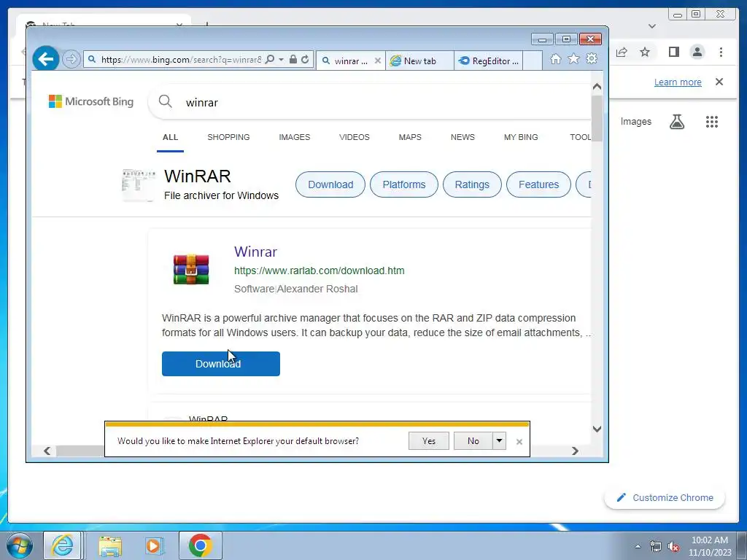Click the vertical scrollbar up arrow

pyautogui.click(x=597, y=87)
